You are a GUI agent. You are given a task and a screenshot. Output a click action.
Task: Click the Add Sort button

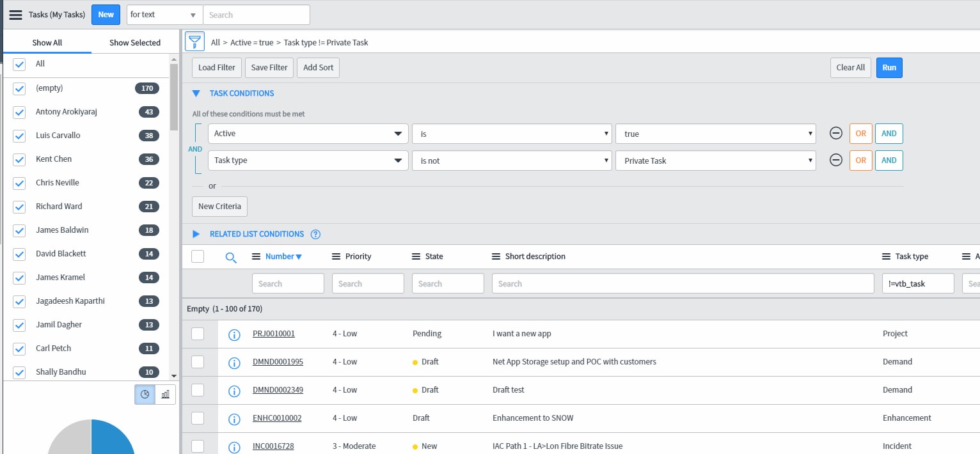point(319,68)
